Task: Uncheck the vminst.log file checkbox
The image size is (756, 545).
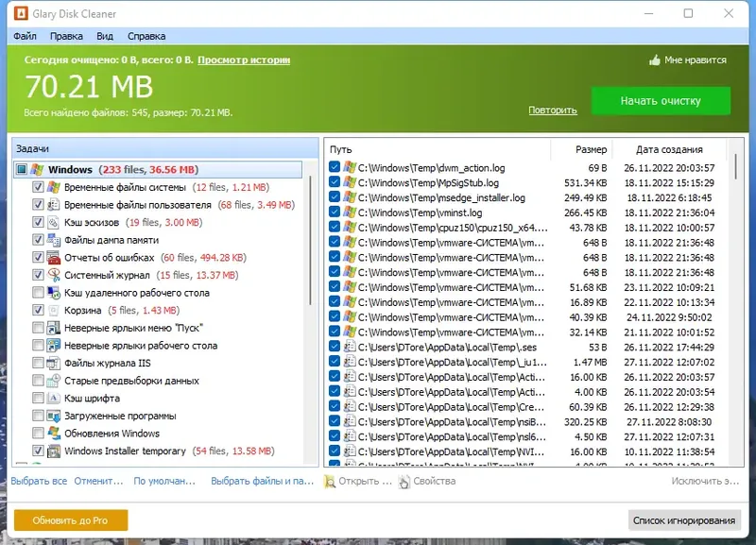Action: tap(335, 212)
